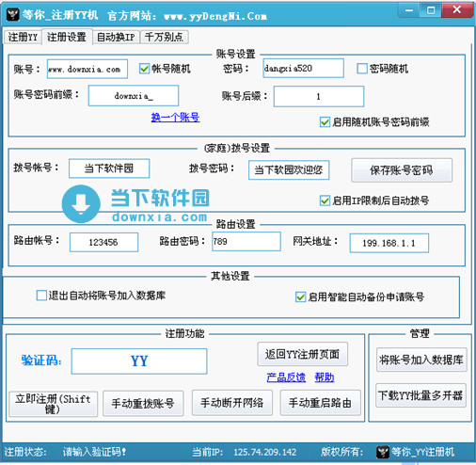
Task: Select the 自动换IP tab
Action: [x=116, y=38]
